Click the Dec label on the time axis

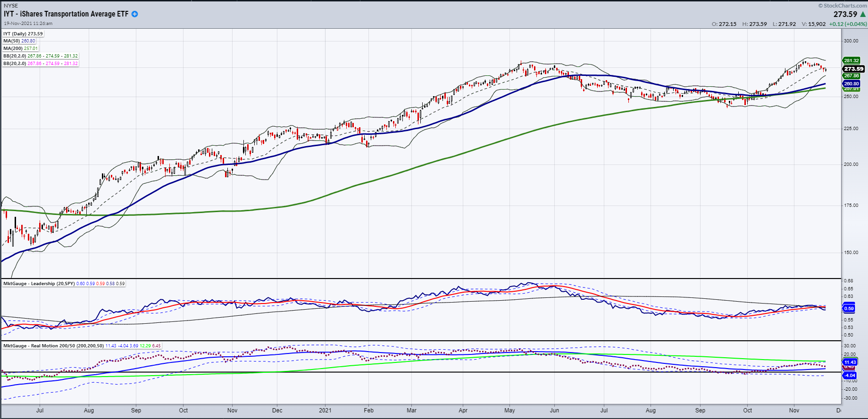pos(277,411)
